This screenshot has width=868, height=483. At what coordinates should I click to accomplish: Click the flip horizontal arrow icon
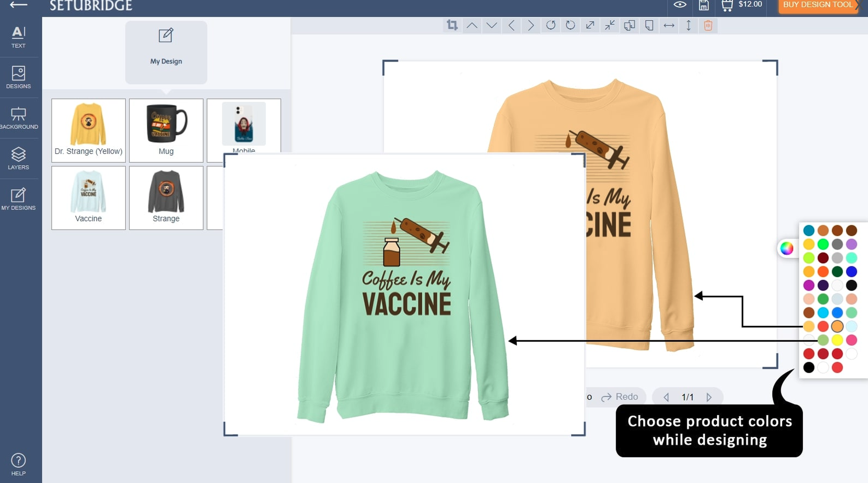tap(669, 25)
